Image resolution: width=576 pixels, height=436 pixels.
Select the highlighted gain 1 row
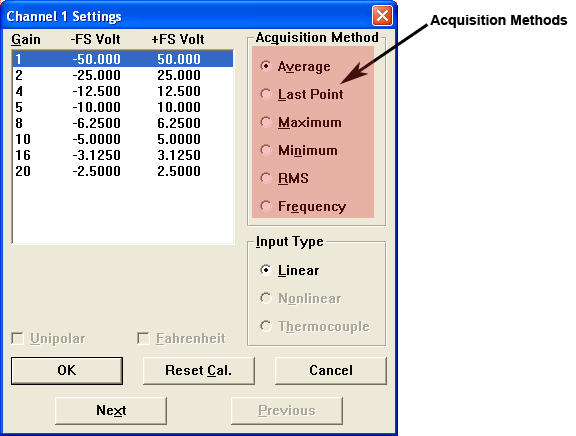click(123, 59)
